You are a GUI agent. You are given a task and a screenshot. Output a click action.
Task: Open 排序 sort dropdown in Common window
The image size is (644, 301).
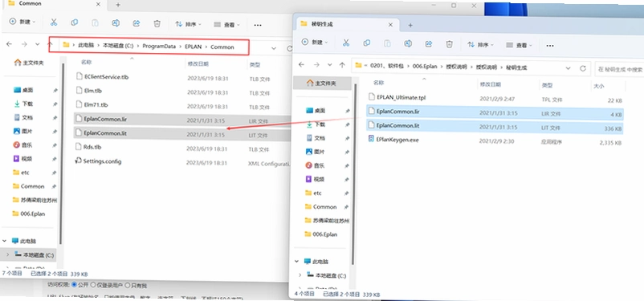click(189, 24)
